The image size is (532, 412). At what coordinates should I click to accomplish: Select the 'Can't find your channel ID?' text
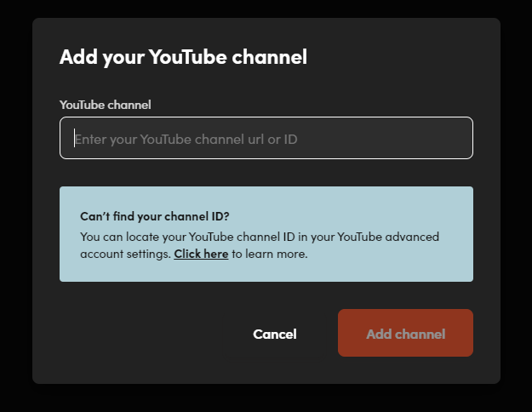coord(155,216)
